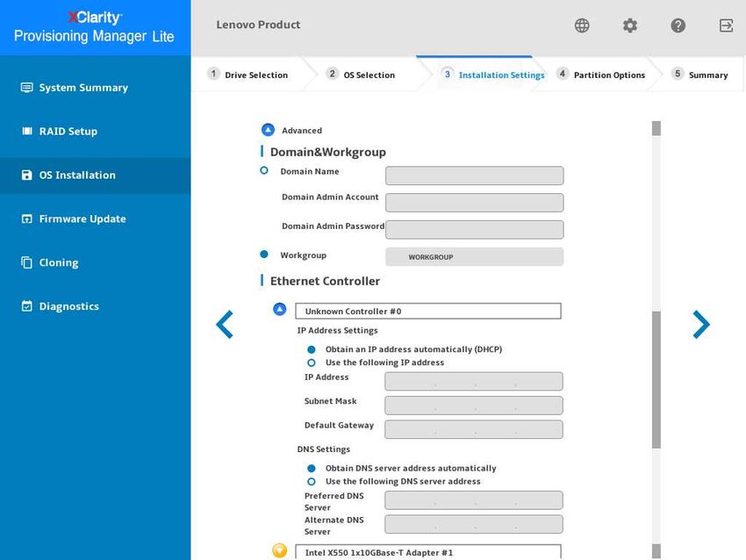
Task: Click the Domain Admin Account field
Action: point(474,203)
